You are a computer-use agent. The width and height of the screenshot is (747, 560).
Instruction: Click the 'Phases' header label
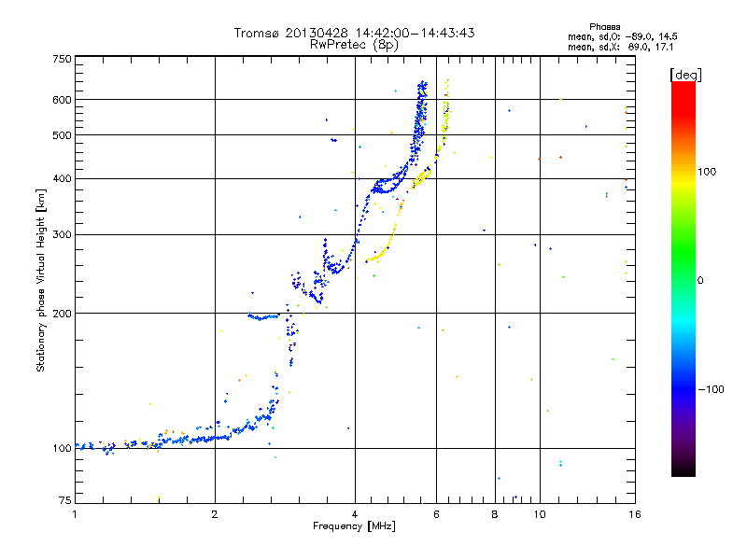click(604, 27)
